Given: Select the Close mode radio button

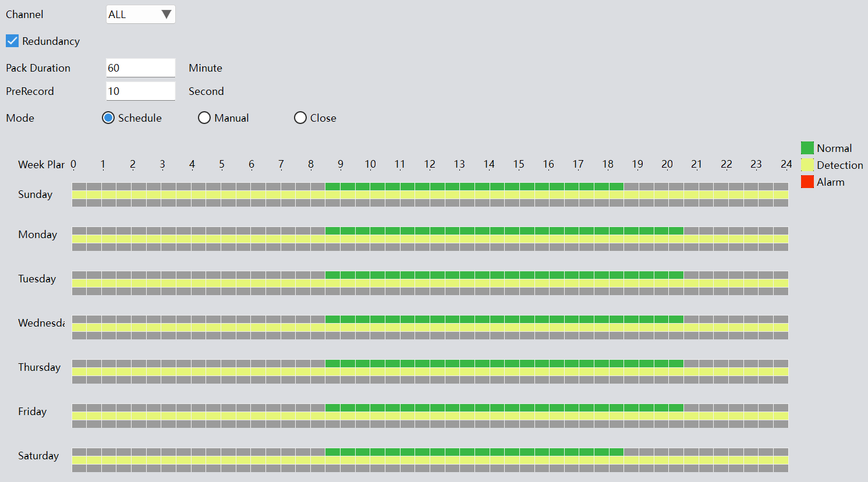Looking at the screenshot, I should point(300,118).
